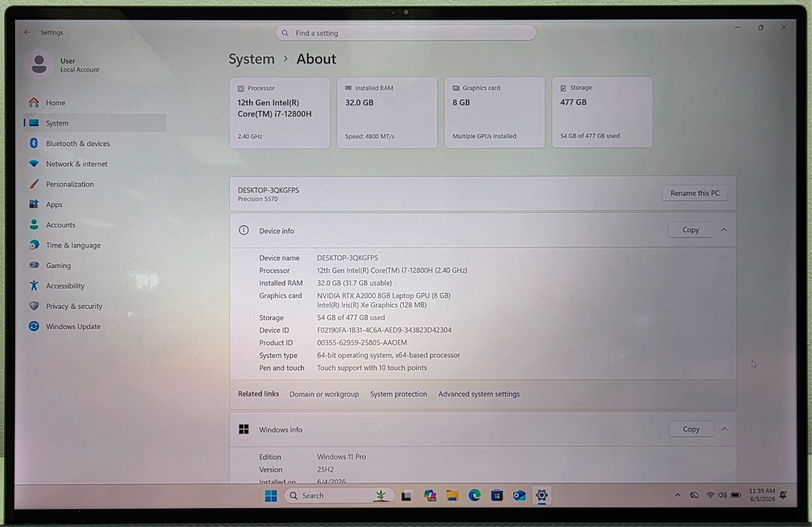Open the clock showing 11:39 AM

click(762, 495)
